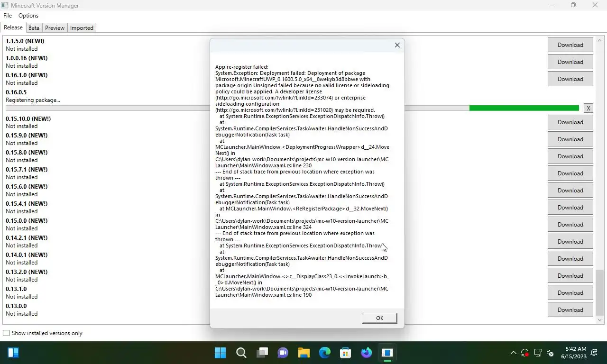
Task: Open the Widgets panel on the taskbar
Action: pos(13,353)
